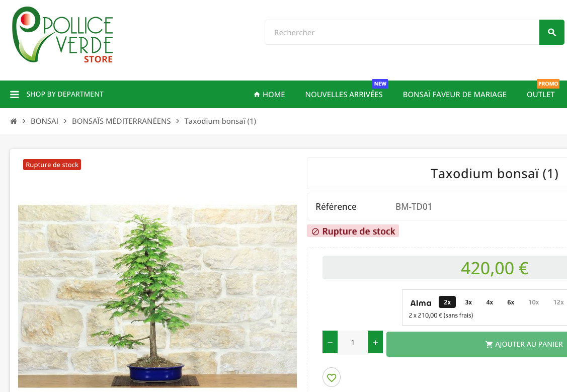The width and height of the screenshot is (567, 392).
Task: Click Ajouter au panier button
Action: [x=476, y=344]
